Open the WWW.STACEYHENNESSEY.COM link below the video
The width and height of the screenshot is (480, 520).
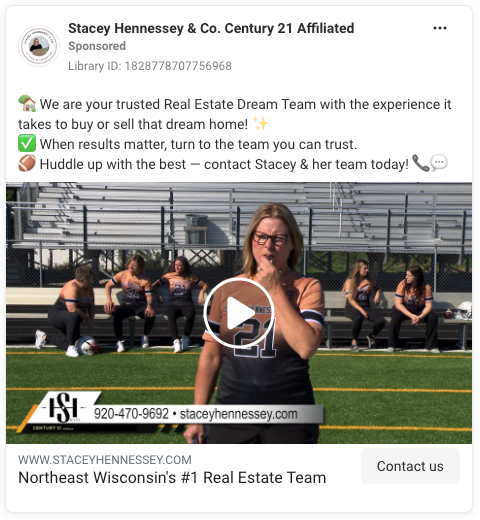tap(105, 460)
